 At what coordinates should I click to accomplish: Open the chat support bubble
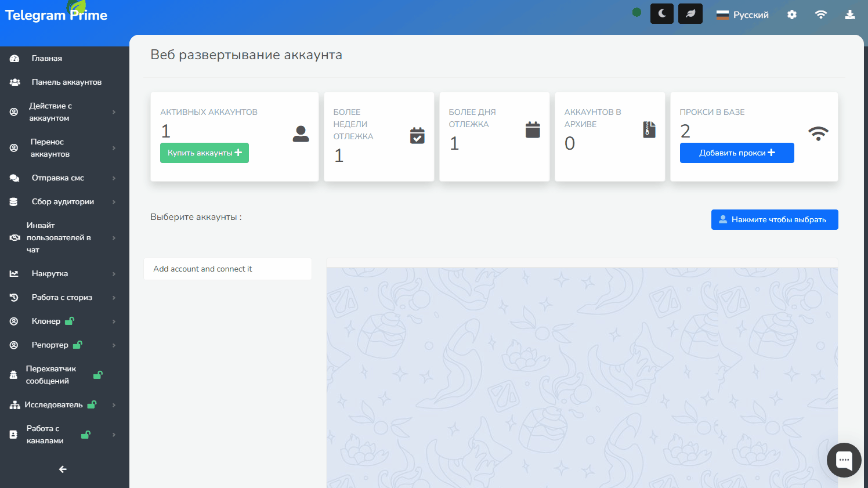tap(844, 460)
